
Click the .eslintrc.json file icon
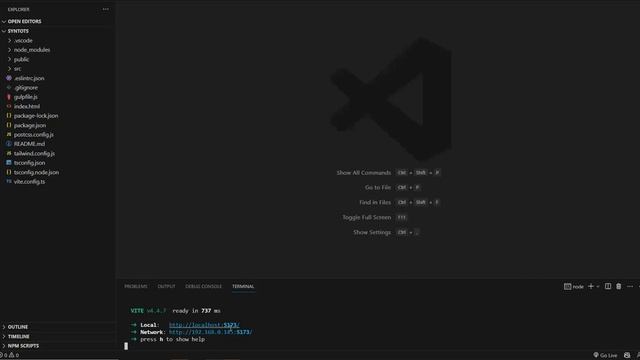pyautogui.click(x=9, y=78)
